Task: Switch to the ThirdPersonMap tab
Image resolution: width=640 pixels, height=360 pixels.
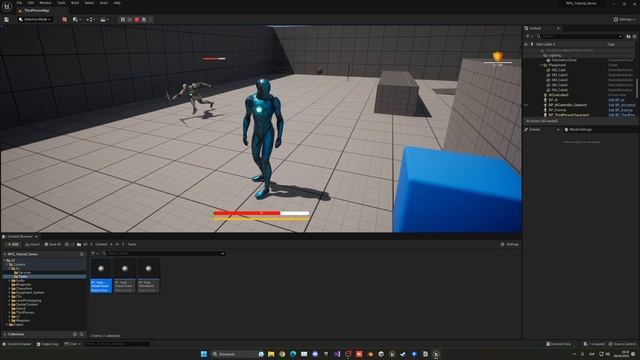Action: click(37, 10)
